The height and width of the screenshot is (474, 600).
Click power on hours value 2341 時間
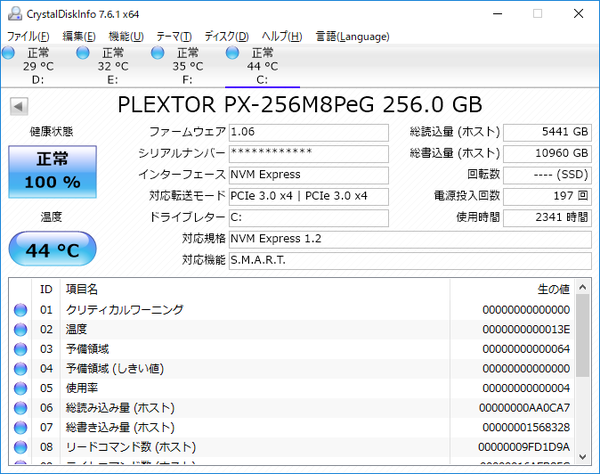coord(547,218)
